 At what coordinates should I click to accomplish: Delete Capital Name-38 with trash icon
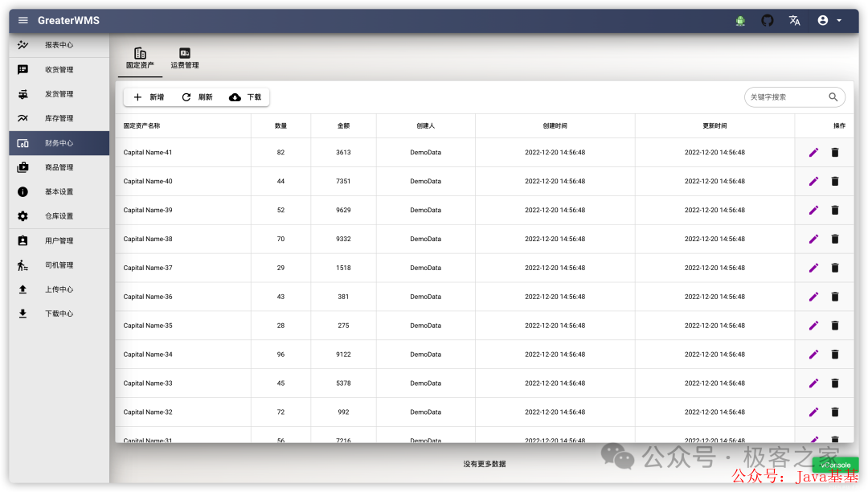[x=835, y=239]
